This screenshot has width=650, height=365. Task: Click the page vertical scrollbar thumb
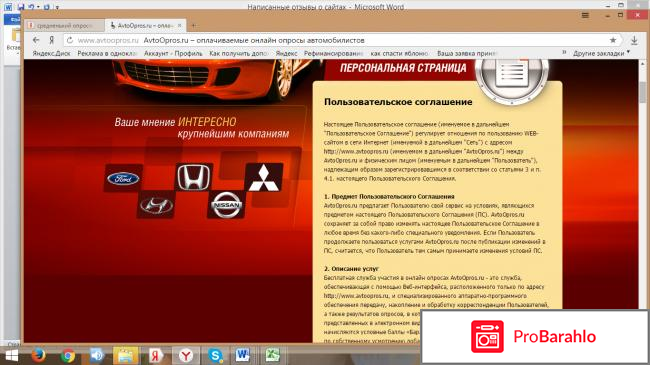643,92
